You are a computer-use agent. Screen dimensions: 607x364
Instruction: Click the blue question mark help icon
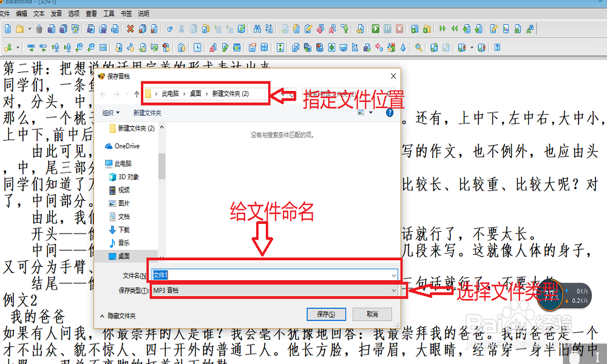(x=498, y=47)
